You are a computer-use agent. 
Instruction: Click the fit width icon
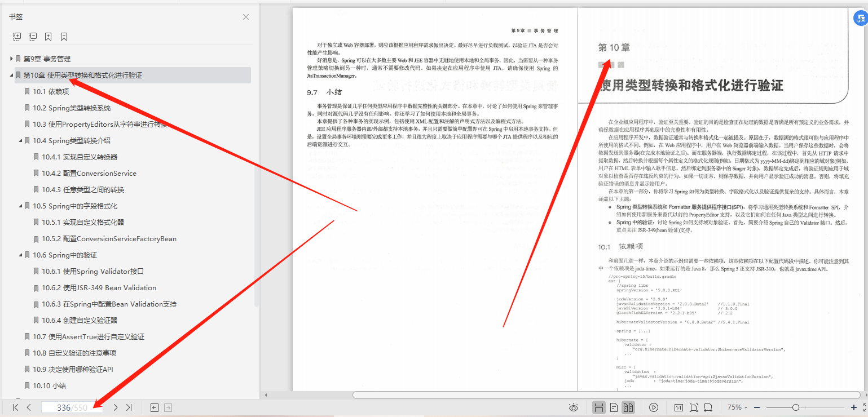[x=708, y=407]
